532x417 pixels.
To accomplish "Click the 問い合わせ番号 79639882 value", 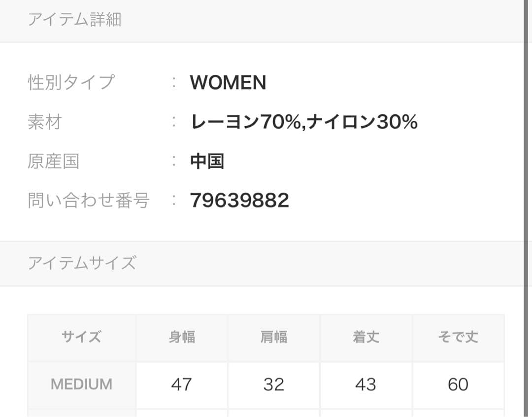I will pos(239,200).
